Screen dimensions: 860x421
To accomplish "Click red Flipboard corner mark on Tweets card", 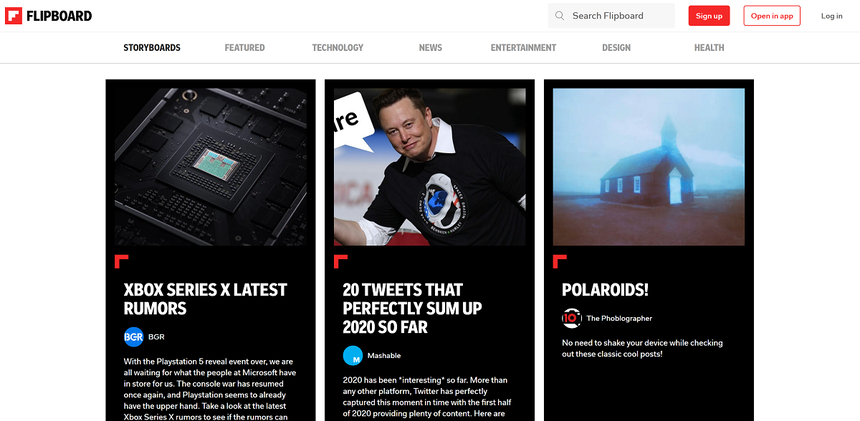I will click(341, 261).
